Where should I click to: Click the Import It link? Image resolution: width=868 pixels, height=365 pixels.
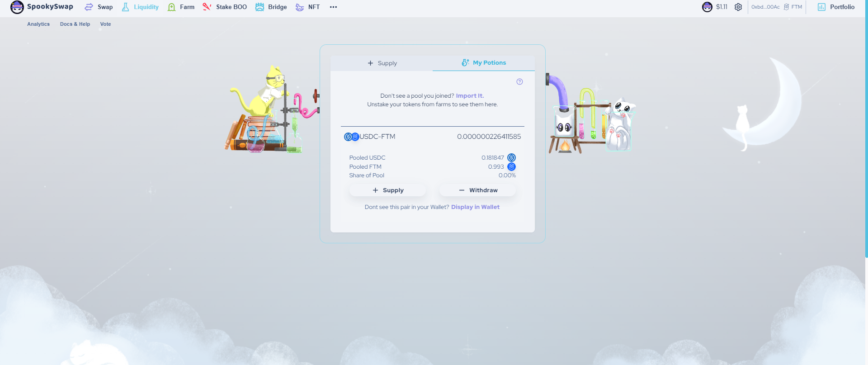point(470,96)
